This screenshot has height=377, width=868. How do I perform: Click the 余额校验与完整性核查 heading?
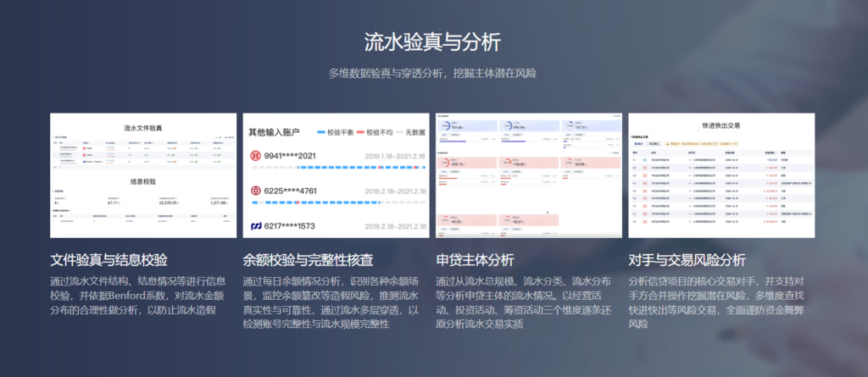308,260
